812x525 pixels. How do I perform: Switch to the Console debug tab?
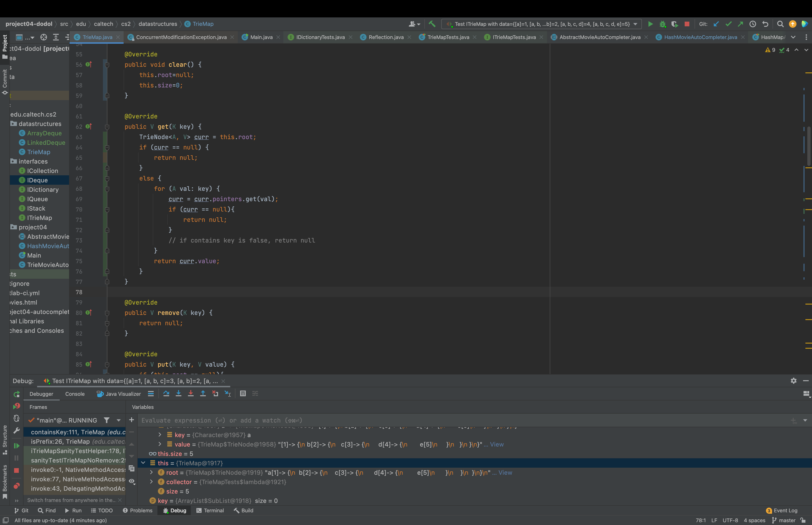coord(75,394)
